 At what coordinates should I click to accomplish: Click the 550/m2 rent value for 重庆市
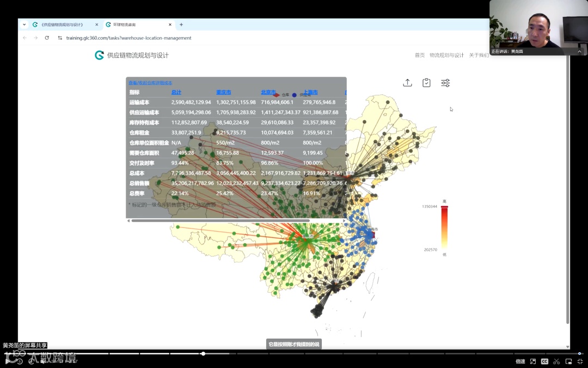click(x=225, y=143)
